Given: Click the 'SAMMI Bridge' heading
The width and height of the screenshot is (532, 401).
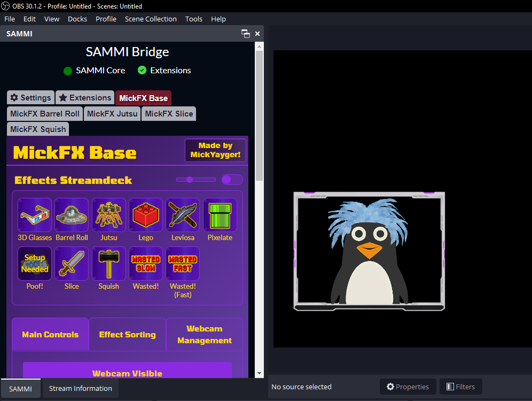Looking at the screenshot, I should pyautogui.click(x=127, y=52).
